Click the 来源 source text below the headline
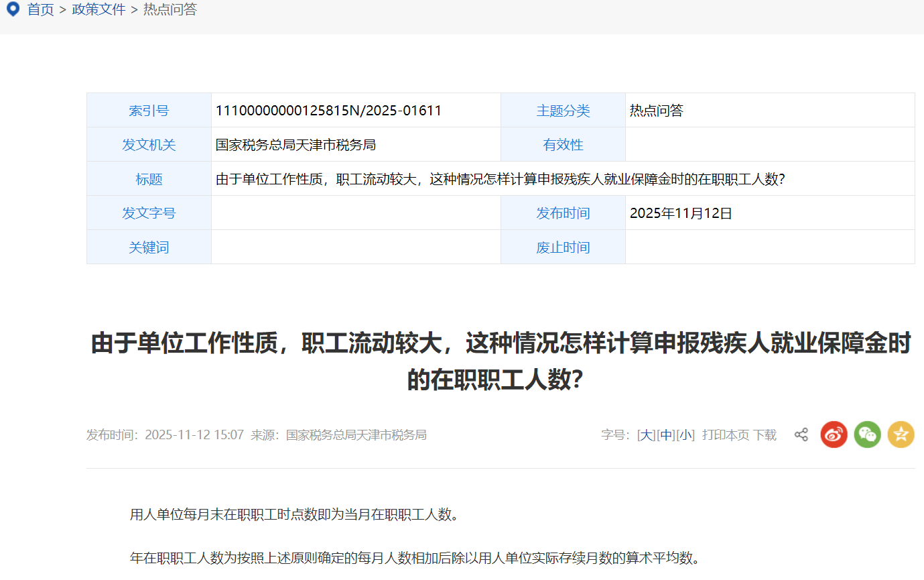This screenshot has width=924, height=580. [338, 434]
